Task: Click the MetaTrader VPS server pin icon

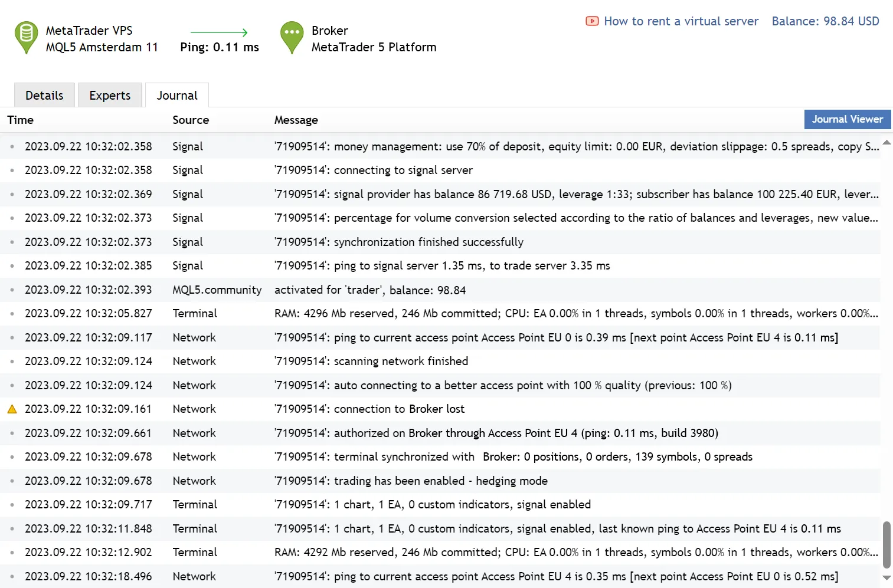Action: [26, 38]
